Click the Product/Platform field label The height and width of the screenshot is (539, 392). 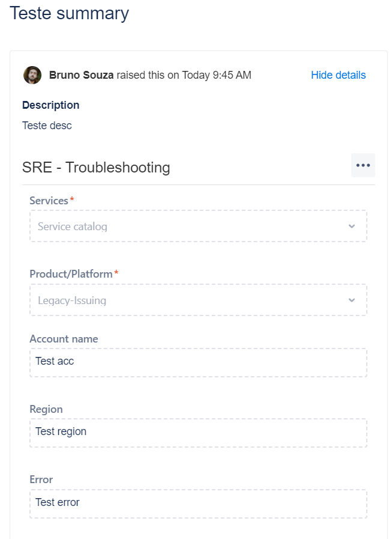point(71,274)
